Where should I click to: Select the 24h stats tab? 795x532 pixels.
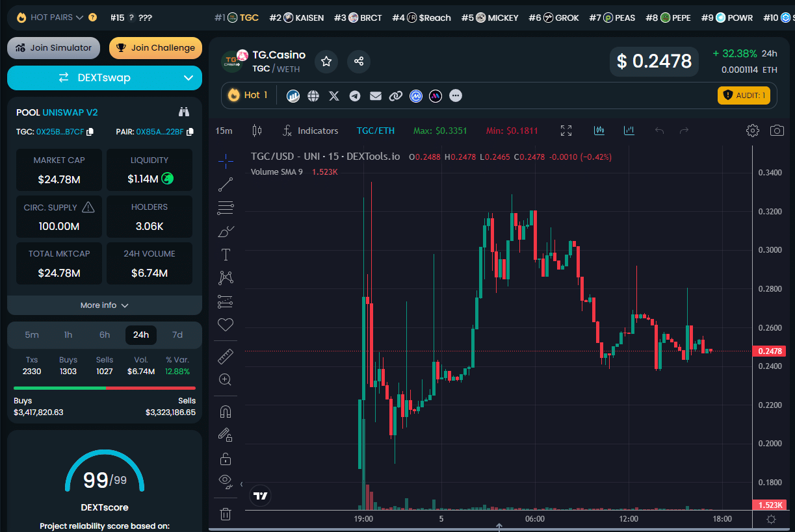tap(141, 335)
